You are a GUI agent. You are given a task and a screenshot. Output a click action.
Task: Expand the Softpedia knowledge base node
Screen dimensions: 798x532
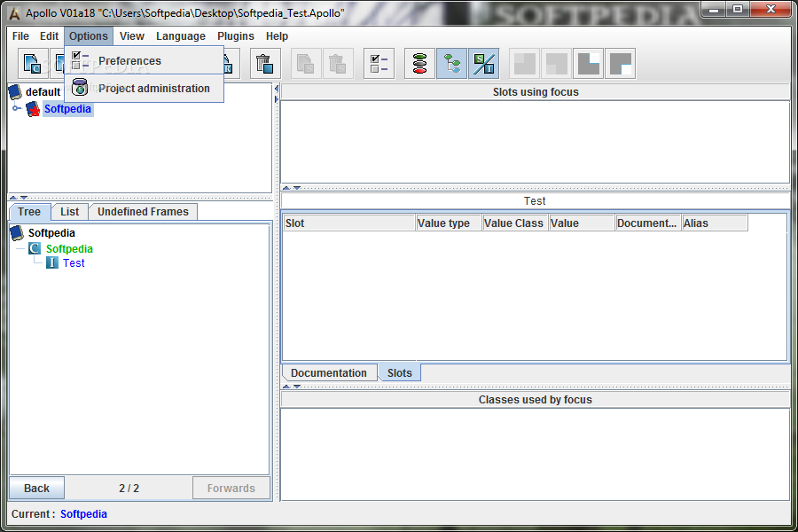16,108
